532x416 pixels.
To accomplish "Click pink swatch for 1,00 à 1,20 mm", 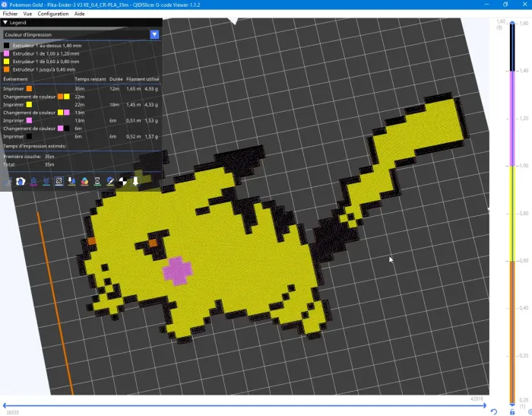I will [x=6, y=54].
